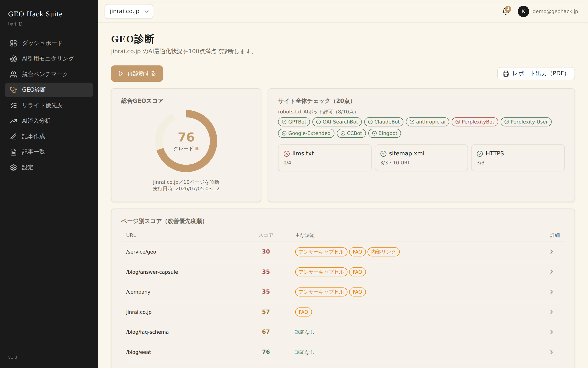
Task: Expand details for /blog/answer-capsule row
Action: (552, 272)
